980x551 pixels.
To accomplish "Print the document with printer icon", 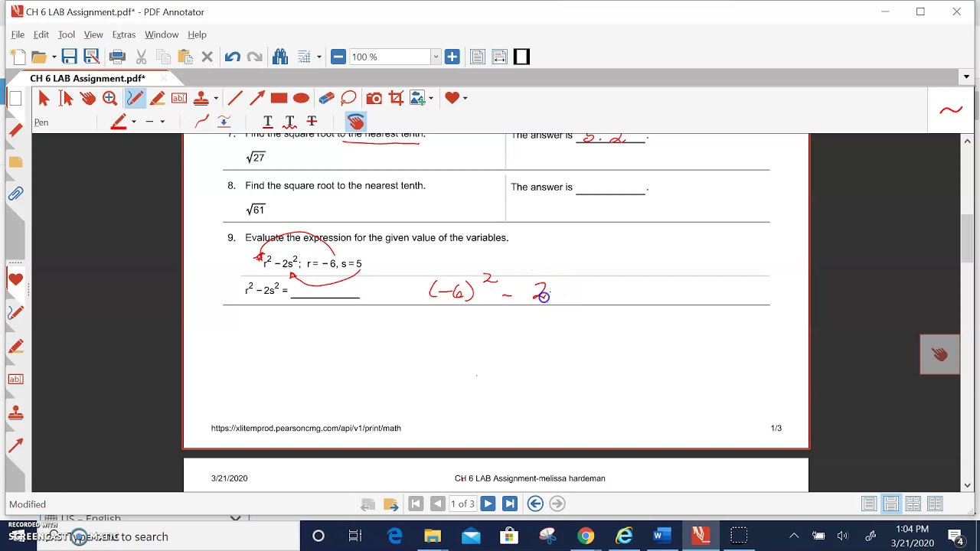I will pyautogui.click(x=117, y=57).
